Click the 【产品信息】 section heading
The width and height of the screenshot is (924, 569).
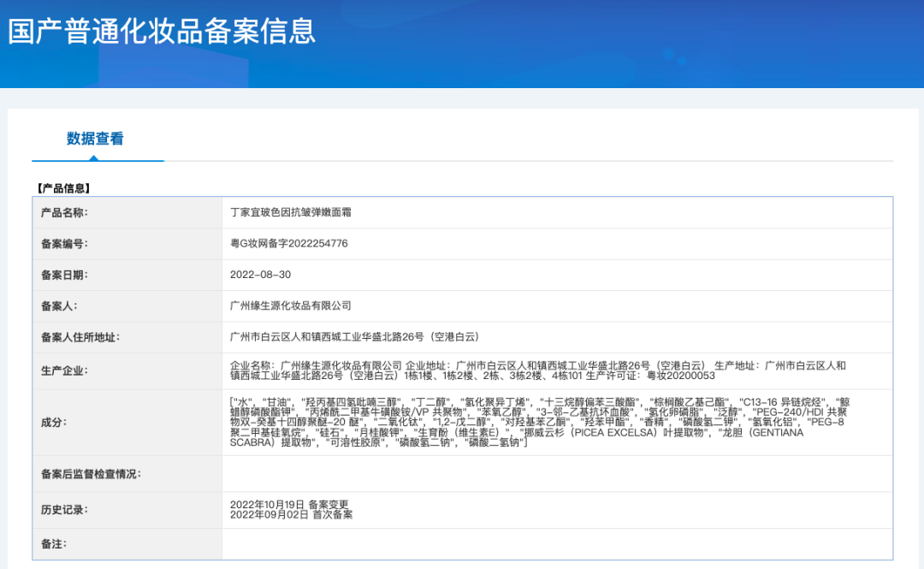coord(63,189)
